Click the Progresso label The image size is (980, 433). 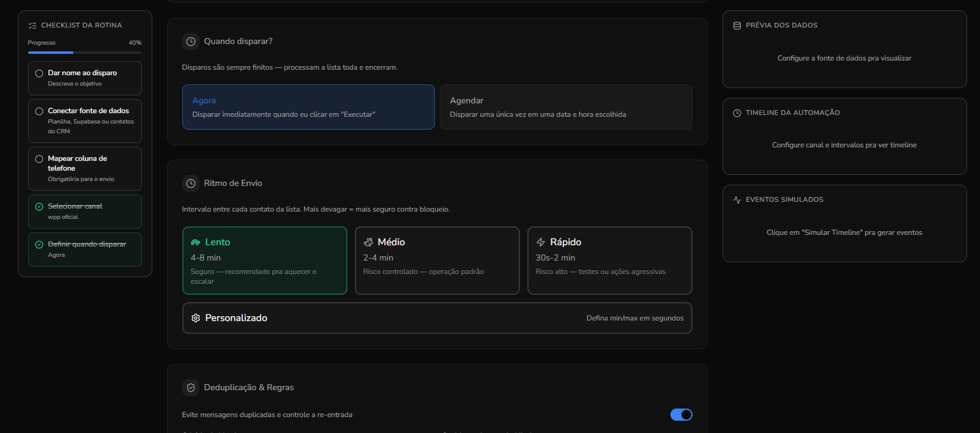(x=42, y=43)
